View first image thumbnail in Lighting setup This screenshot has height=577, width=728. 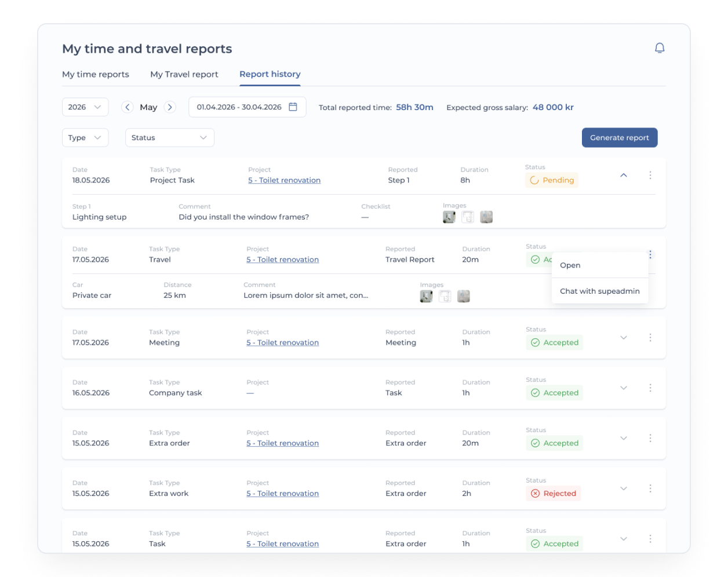[449, 217]
